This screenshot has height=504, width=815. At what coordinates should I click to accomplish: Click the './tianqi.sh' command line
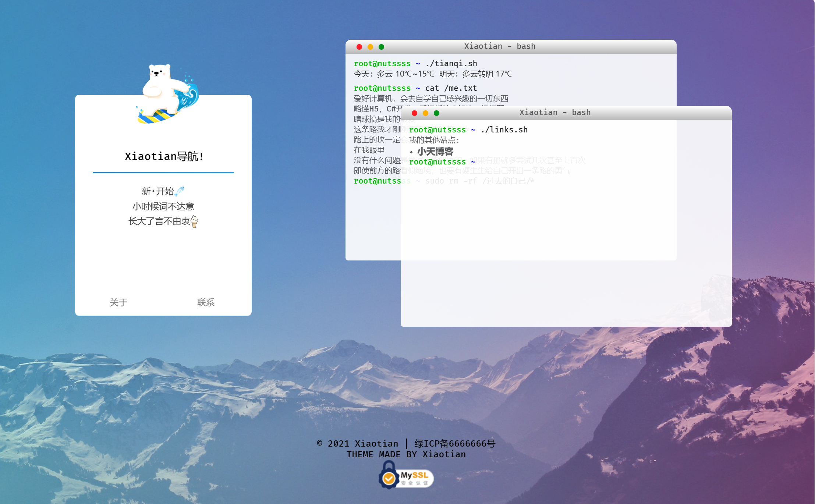tap(415, 64)
